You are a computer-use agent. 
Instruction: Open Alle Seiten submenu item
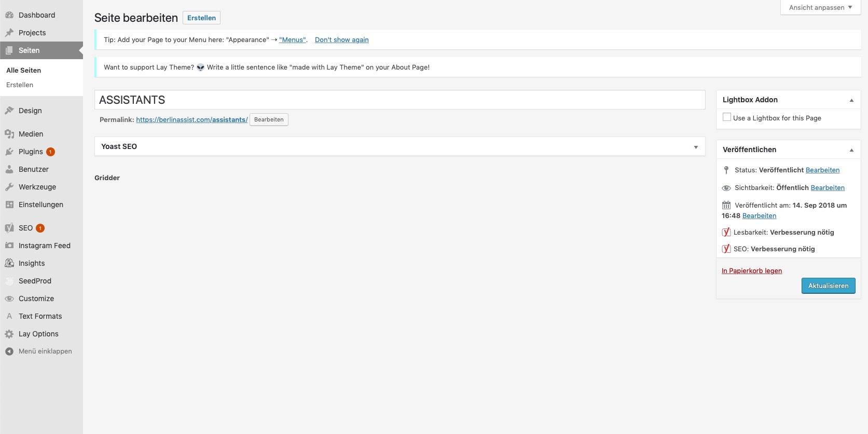click(23, 70)
